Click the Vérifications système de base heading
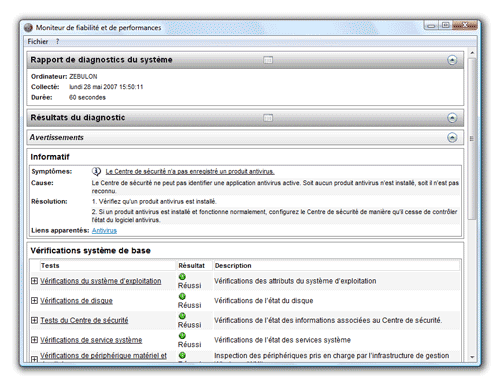Viewport: 500px width, 387px height. coord(90,251)
